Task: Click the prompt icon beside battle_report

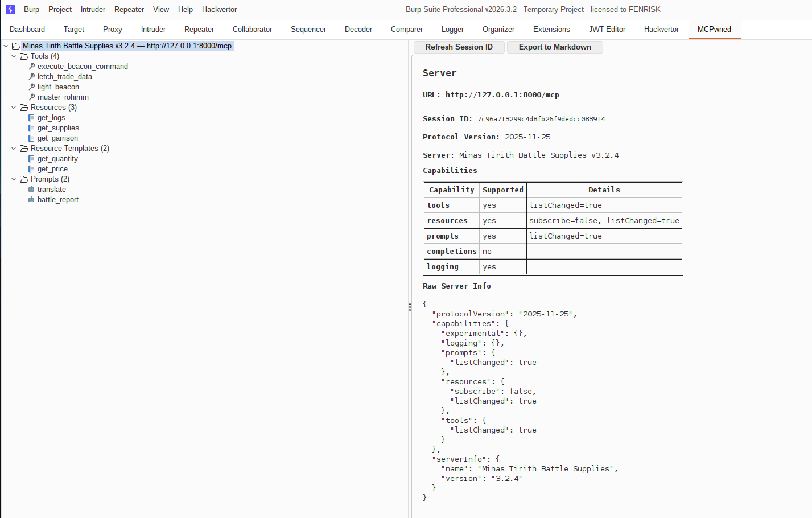Action: click(x=31, y=199)
